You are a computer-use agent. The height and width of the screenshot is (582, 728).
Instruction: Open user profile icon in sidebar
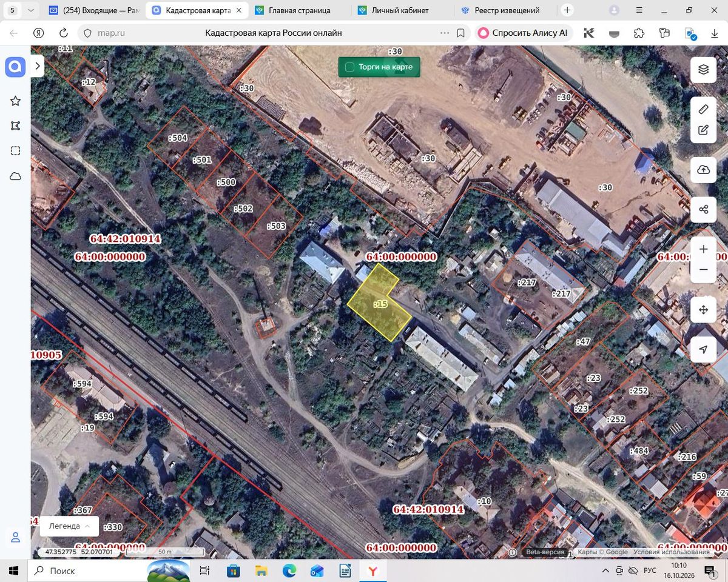tap(16, 537)
